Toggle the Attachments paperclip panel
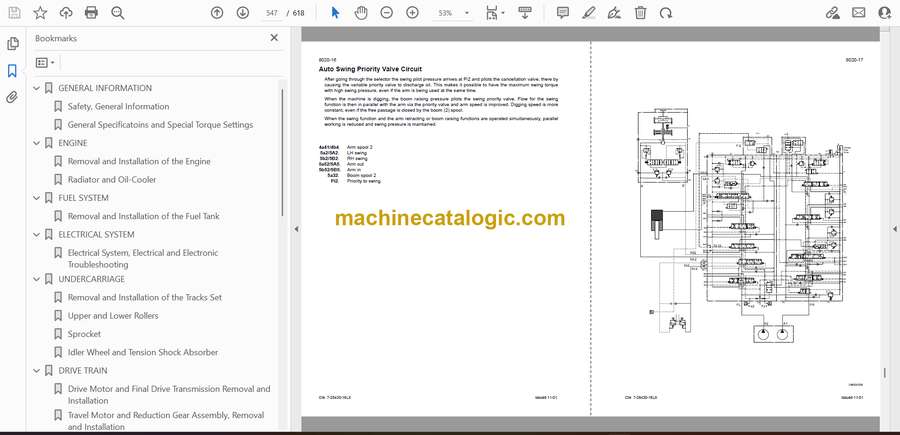This screenshot has height=435, width=900. pos(13,98)
